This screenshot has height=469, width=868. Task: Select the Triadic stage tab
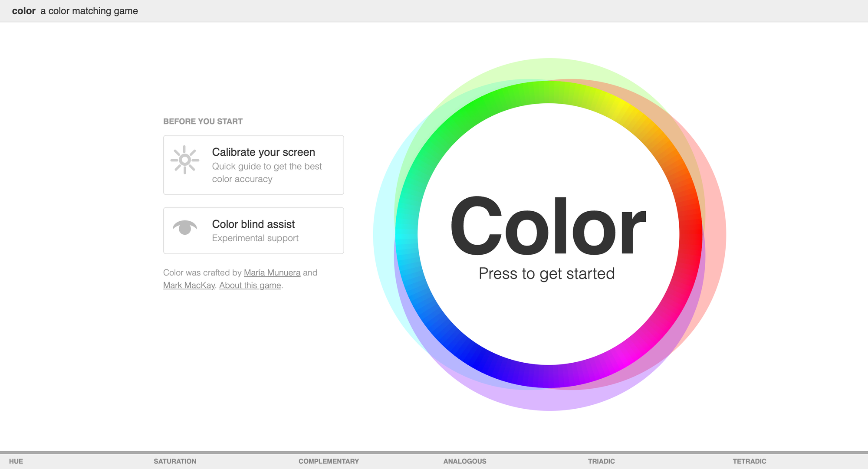(601, 461)
